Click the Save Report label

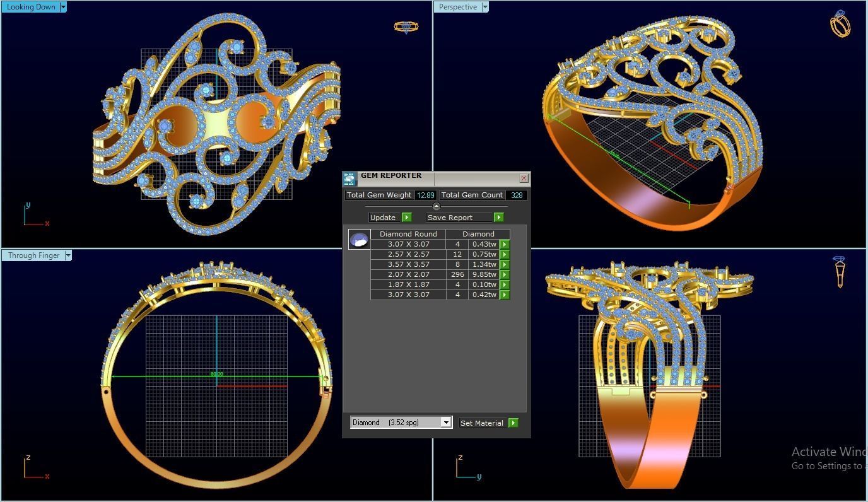450,218
